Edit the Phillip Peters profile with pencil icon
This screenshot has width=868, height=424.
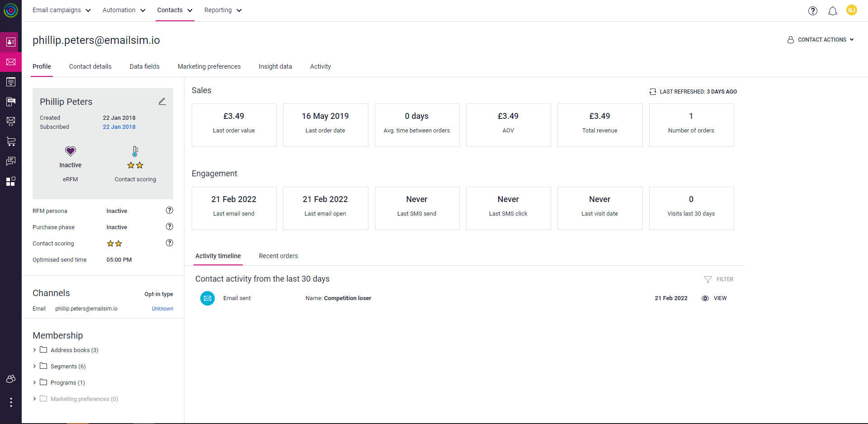click(x=162, y=101)
